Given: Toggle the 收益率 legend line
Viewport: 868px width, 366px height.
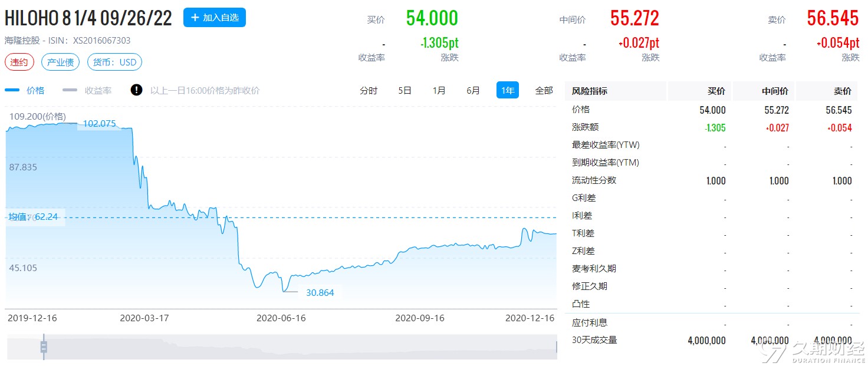Looking at the screenshot, I should [x=87, y=90].
